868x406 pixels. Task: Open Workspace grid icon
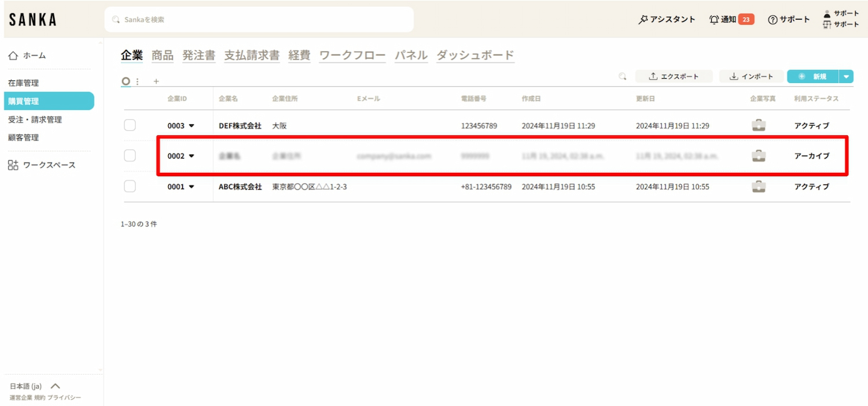pyautogui.click(x=13, y=165)
